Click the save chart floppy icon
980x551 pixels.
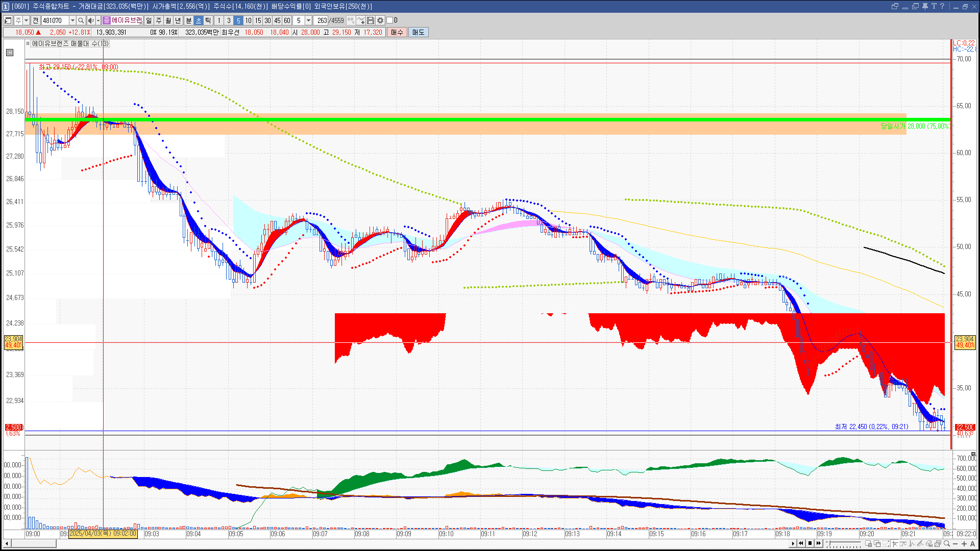(371, 20)
